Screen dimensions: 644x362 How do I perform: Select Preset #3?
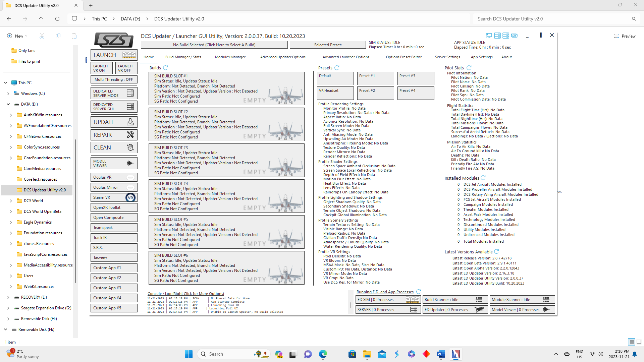point(416,78)
